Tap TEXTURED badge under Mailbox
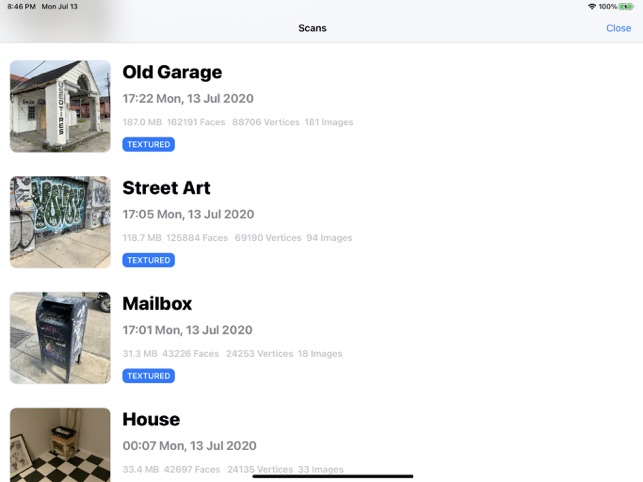The image size is (643, 482). click(148, 376)
